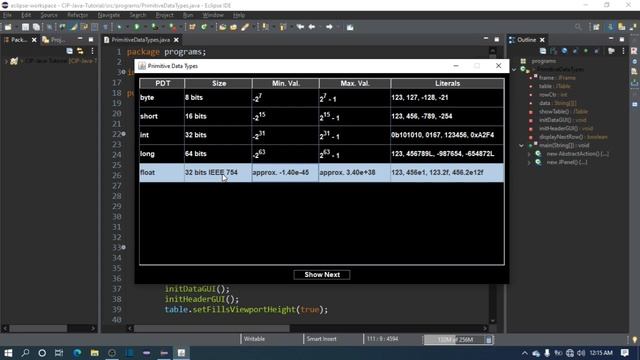640x360 pixels.
Task: Collapse All in Package Explorer
Action: pos(69,51)
